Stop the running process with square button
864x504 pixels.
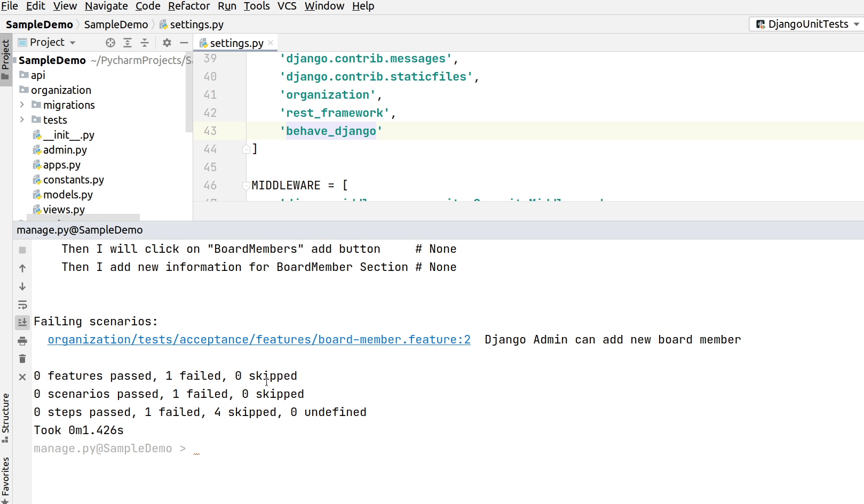pos(22,250)
